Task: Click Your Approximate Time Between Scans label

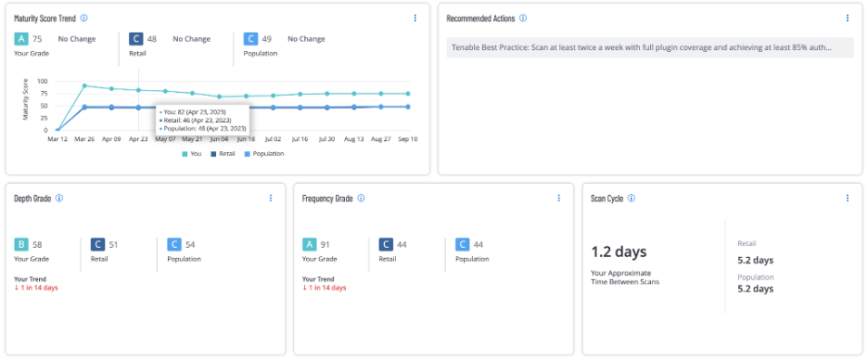Action: [626, 277]
